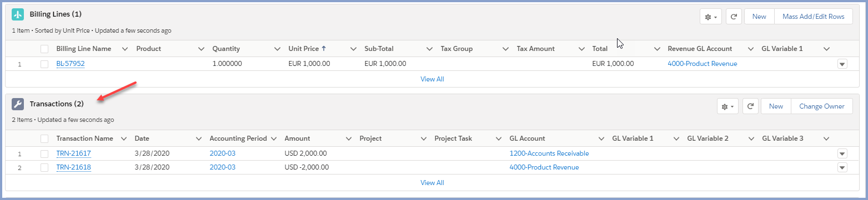The width and height of the screenshot is (868, 200).
Task: Open transaction TRN-21618
Action: click(73, 167)
